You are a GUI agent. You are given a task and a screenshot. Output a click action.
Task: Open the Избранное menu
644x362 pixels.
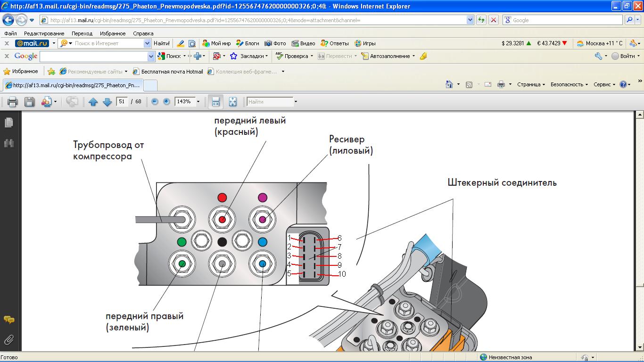click(x=112, y=33)
